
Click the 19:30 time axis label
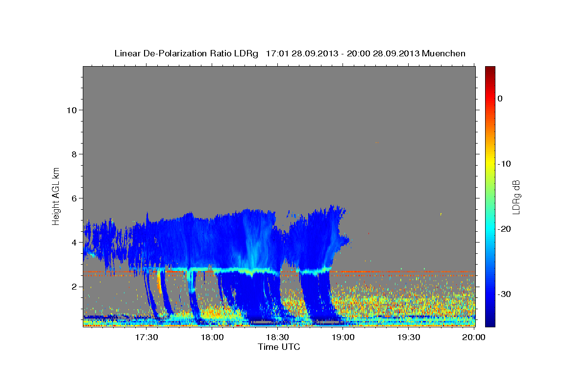pyautogui.click(x=409, y=338)
